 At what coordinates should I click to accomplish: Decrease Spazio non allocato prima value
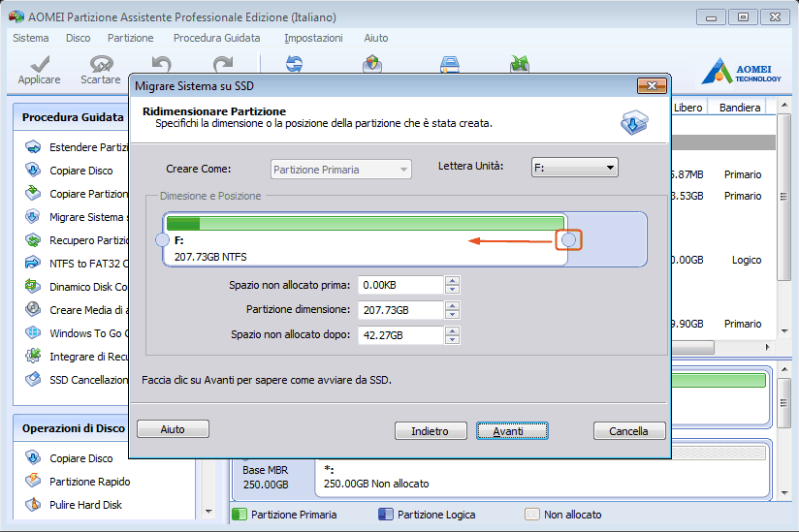[x=452, y=289]
